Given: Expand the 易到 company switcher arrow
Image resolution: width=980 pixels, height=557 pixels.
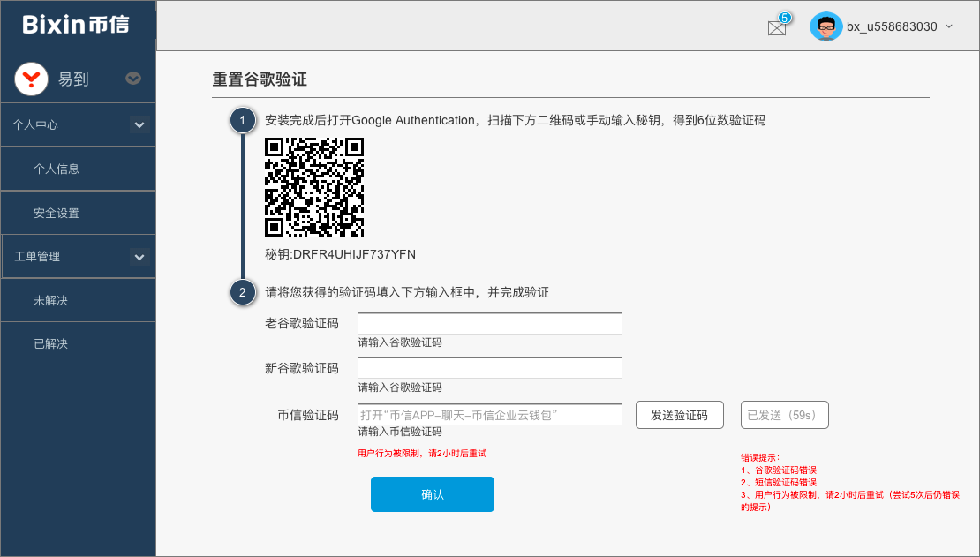Looking at the screenshot, I should pos(133,79).
